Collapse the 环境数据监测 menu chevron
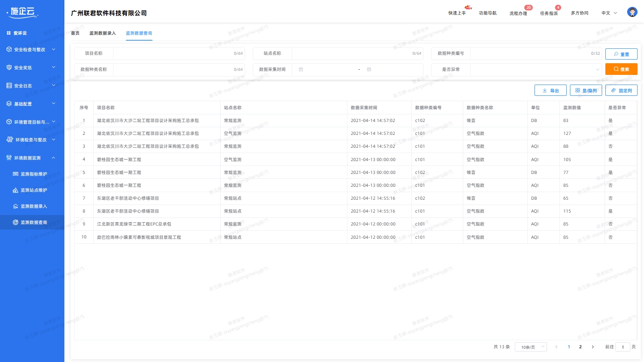The width and height of the screenshot is (644, 362). pos(54,158)
